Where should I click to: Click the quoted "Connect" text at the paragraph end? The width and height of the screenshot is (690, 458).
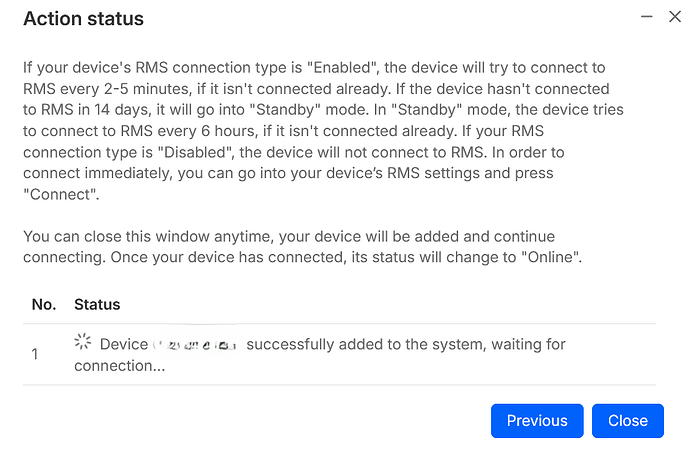[x=60, y=194]
